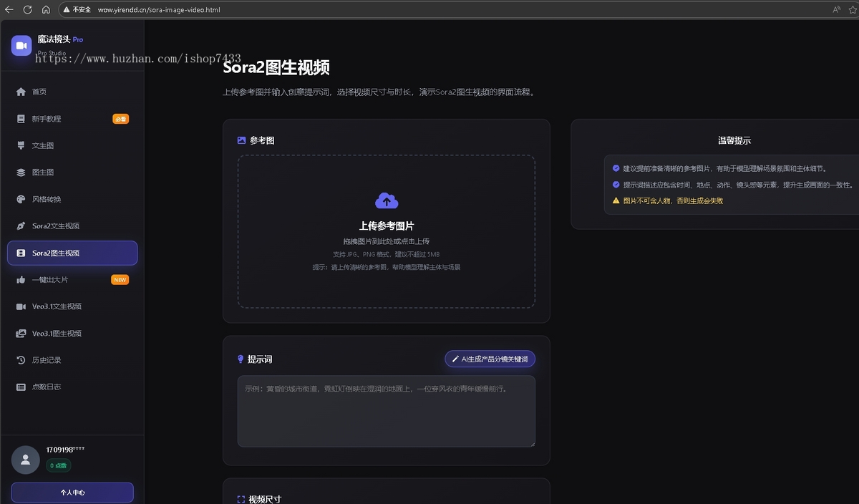Go to 首页 in sidebar
The height and width of the screenshot is (504, 859).
click(x=72, y=92)
